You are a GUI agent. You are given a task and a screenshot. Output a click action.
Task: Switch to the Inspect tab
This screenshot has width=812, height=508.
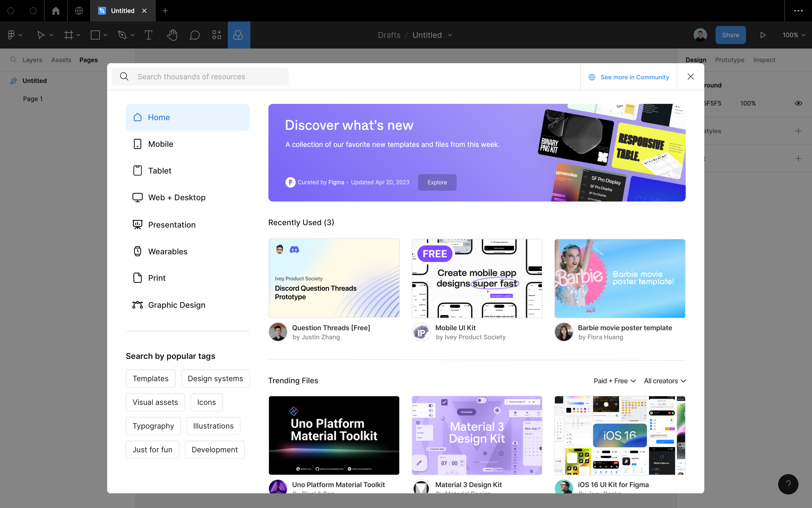point(764,60)
